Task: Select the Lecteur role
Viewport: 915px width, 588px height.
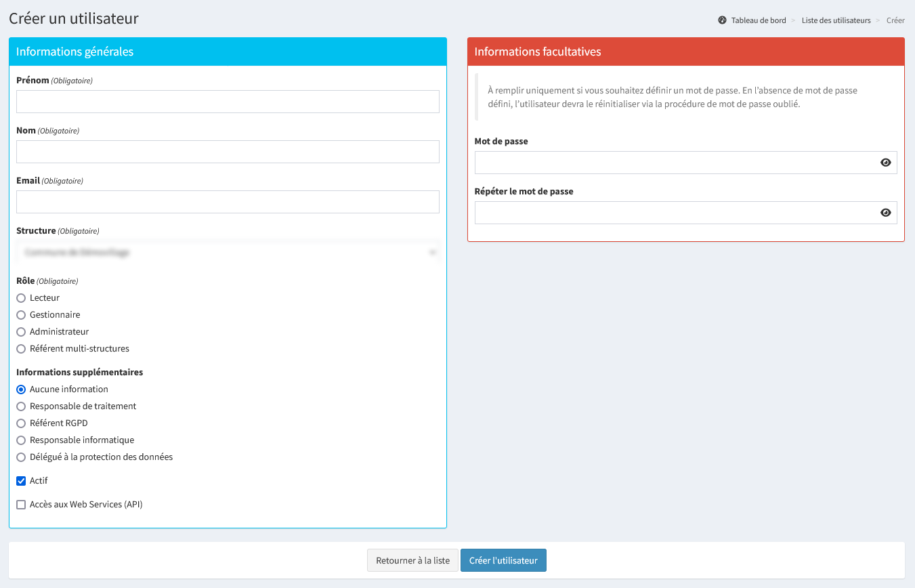Action: pyautogui.click(x=21, y=298)
